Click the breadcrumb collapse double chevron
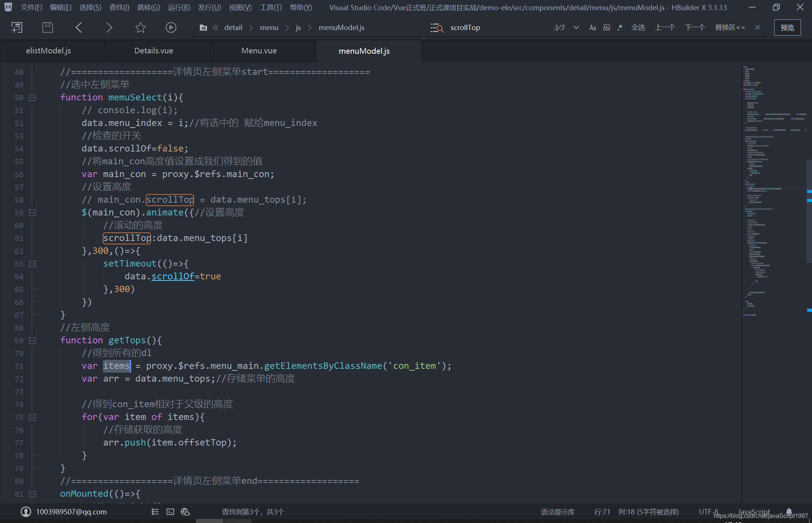The width and height of the screenshot is (812, 523). 215,27
